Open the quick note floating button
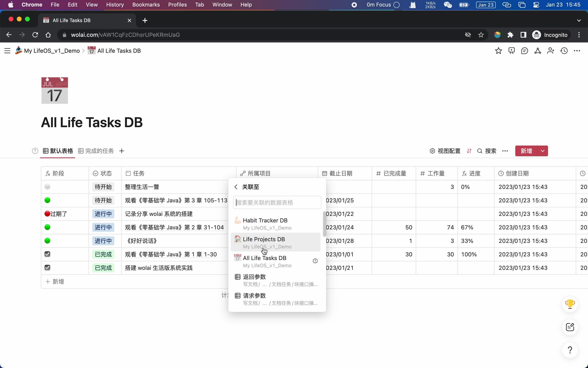 coord(570,327)
